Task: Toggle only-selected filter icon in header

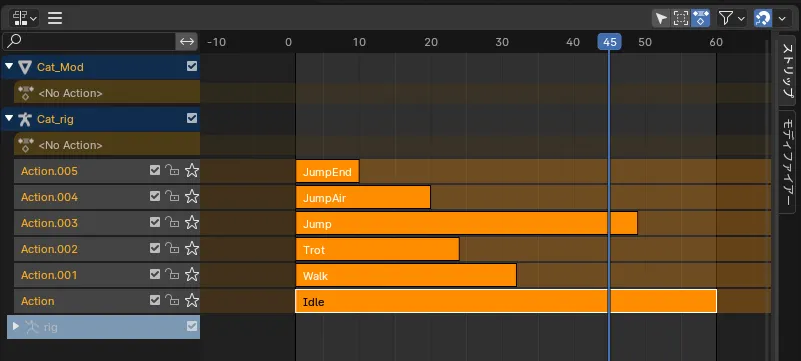Action: tap(700, 19)
